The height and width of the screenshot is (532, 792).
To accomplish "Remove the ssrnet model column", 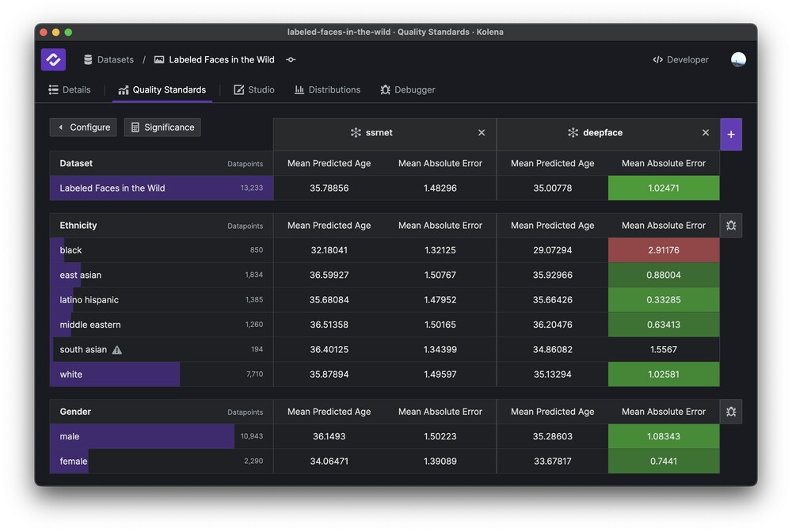I will 481,132.
